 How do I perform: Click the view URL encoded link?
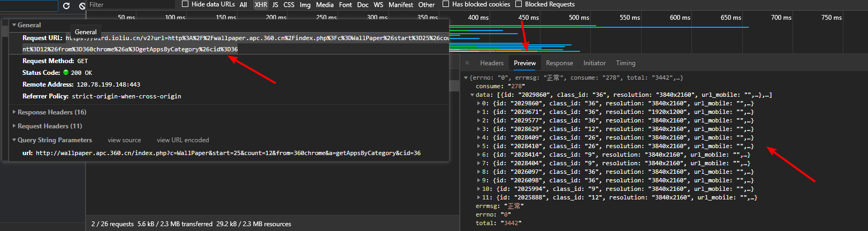click(183, 140)
